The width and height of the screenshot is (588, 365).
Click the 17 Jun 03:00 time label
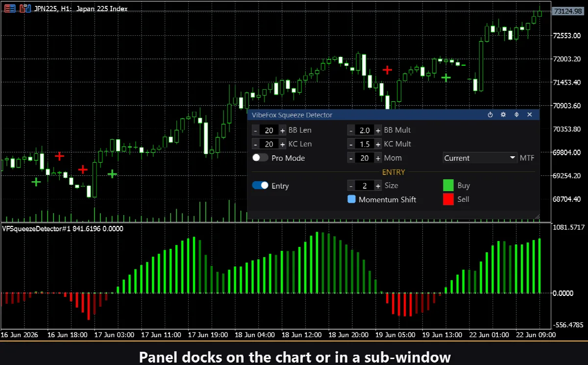[114, 335]
